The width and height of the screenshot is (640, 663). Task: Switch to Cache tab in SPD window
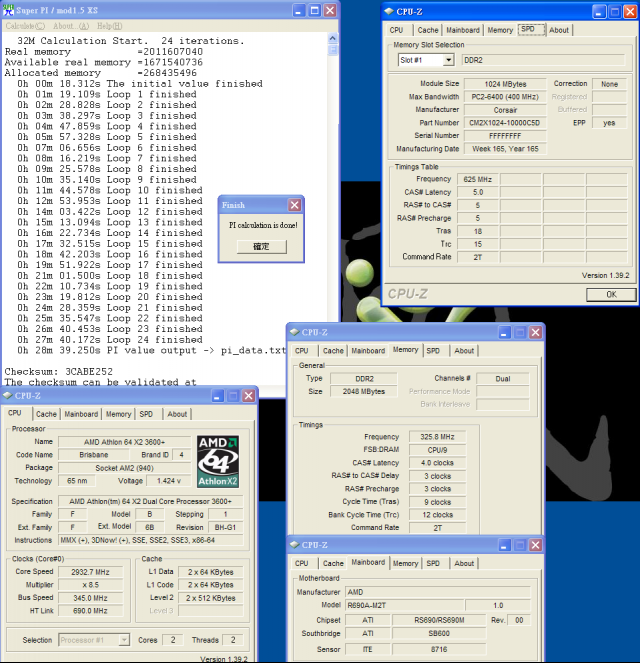[x=428, y=30]
